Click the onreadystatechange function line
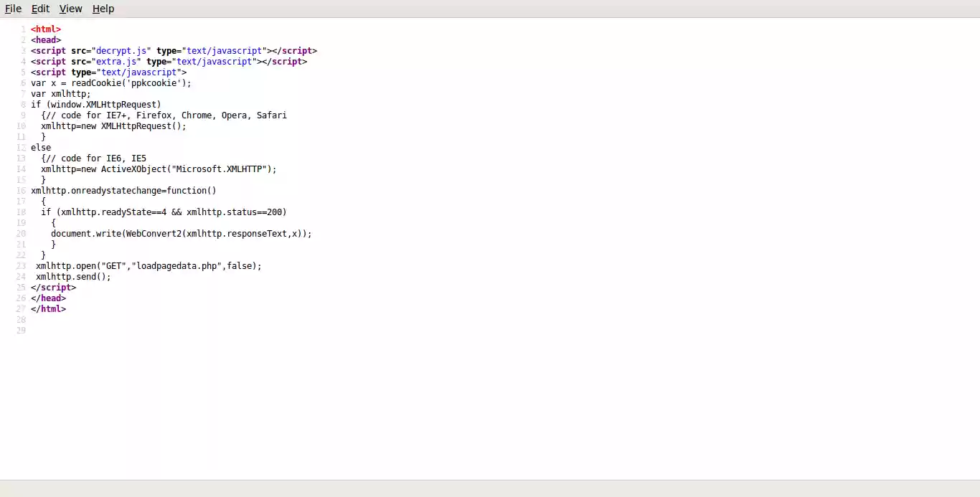Image resolution: width=980 pixels, height=497 pixels. pos(123,190)
